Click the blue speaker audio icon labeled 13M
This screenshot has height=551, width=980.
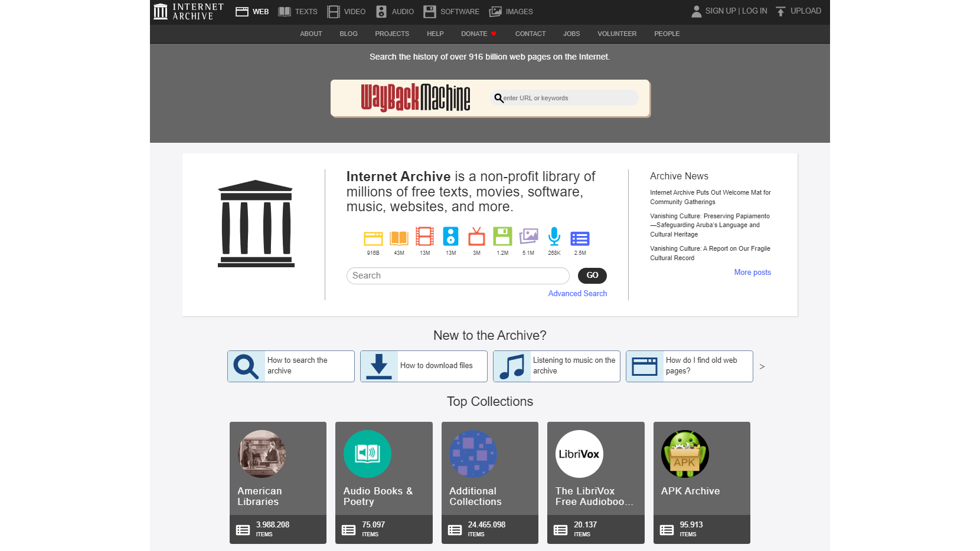point(451,237)
